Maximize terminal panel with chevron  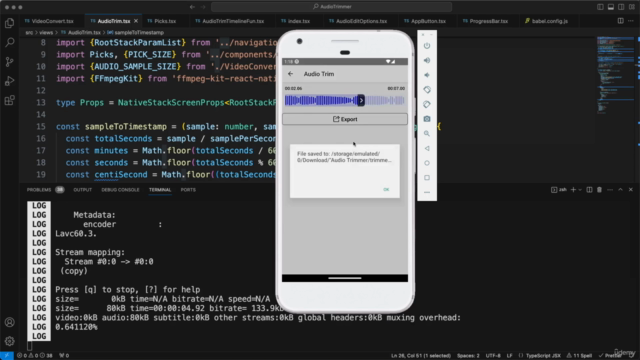[x=620, y=190]
